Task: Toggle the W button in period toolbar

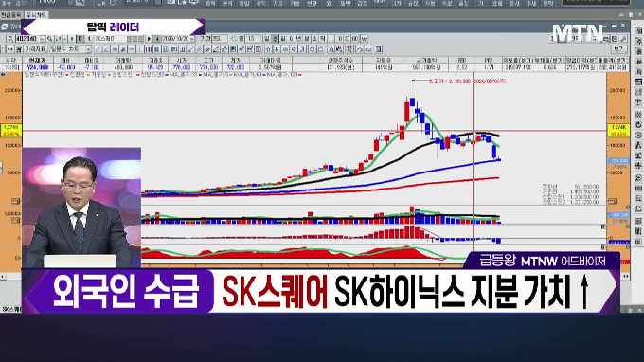Action: 364,39
